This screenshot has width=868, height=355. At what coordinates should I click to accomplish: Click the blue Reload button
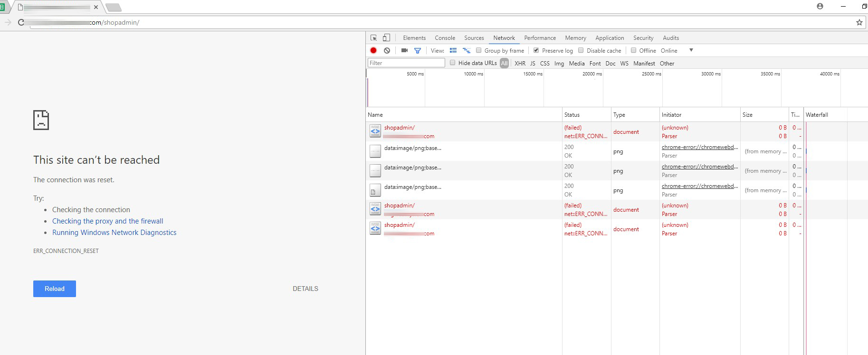(x=55, y=289)
